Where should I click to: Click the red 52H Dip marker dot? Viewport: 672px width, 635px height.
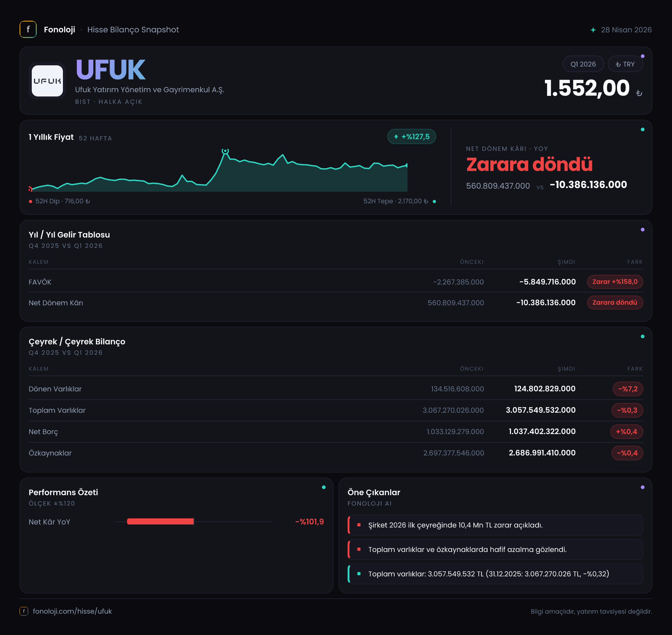pyautogui.click(x=31, y=201)
